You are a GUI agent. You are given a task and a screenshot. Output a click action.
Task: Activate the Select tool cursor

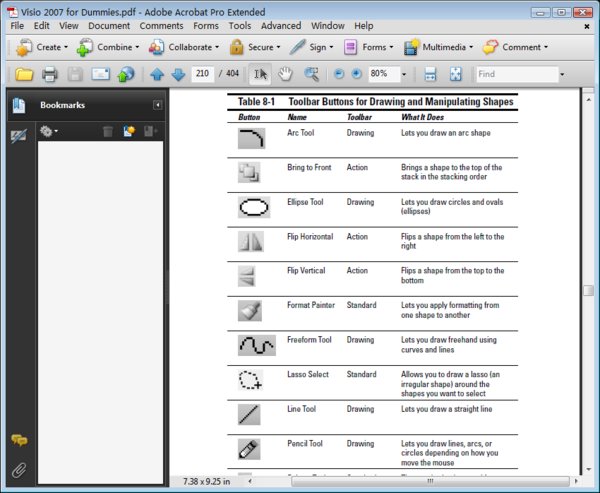coord(259,74)
